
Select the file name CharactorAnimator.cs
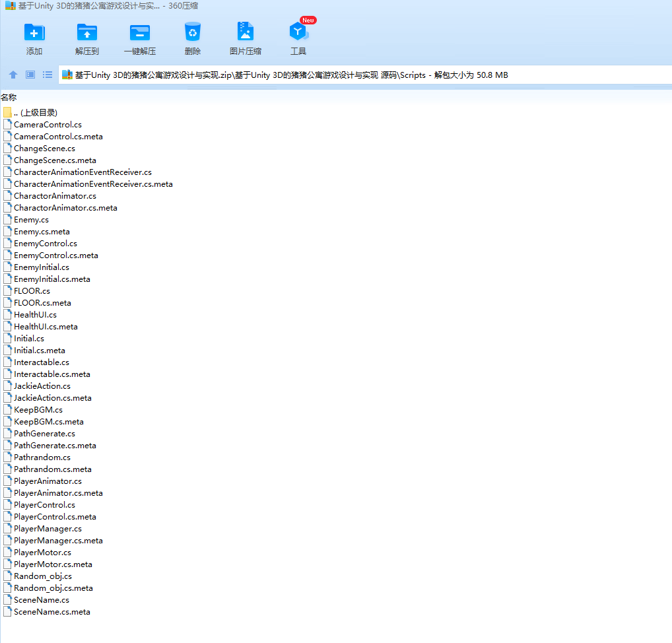(55, 196)
